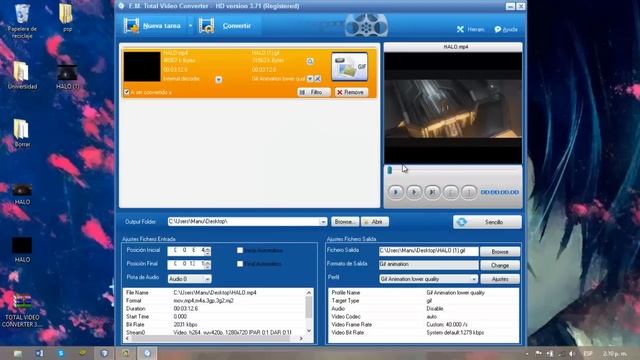640x360 pixels.
Task: Click the settings tool icon beside task profile
Action: (x=318, y=79)
